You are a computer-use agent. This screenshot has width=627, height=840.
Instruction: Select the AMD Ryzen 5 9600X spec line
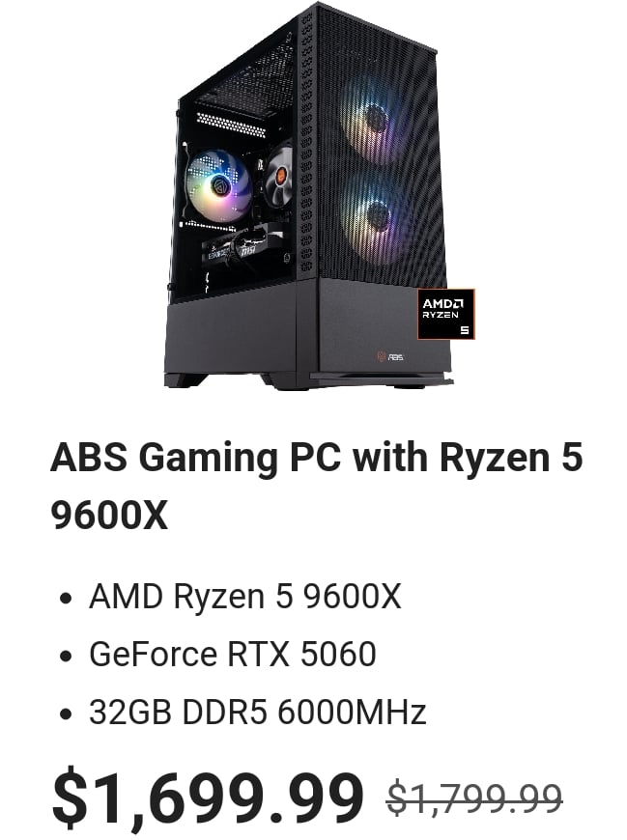point(244,597)
